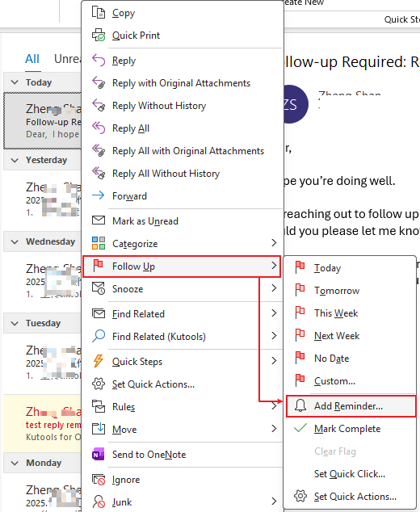Open Set Quick Click option
Image resolution: width=420 pixels, height=512 pixels.
click(x=350, y=473)
